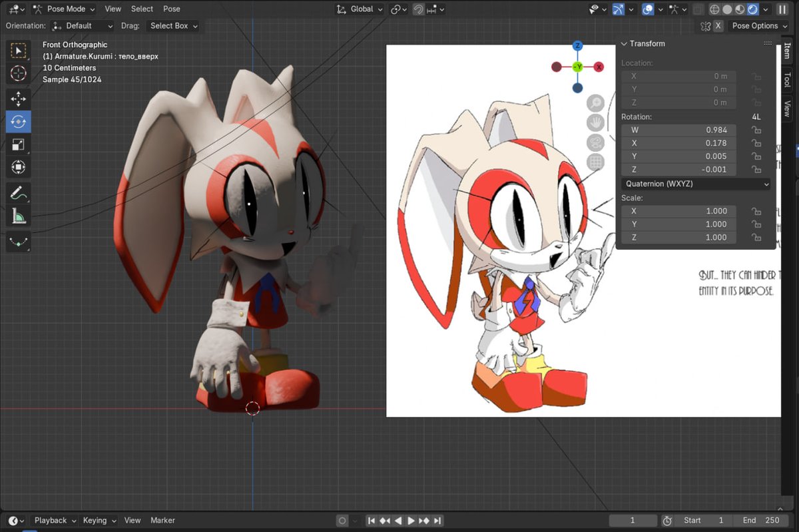Click the blue Z axis gizmo ball
The image size is (799, 532).
pyautogui.click(x=577, y=46)
